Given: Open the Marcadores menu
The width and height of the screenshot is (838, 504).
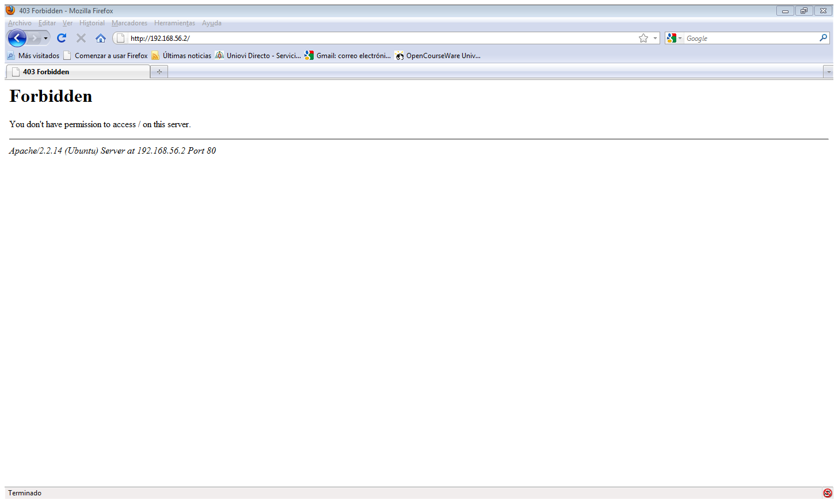Looking at the screenshot, I should [129, 23].
